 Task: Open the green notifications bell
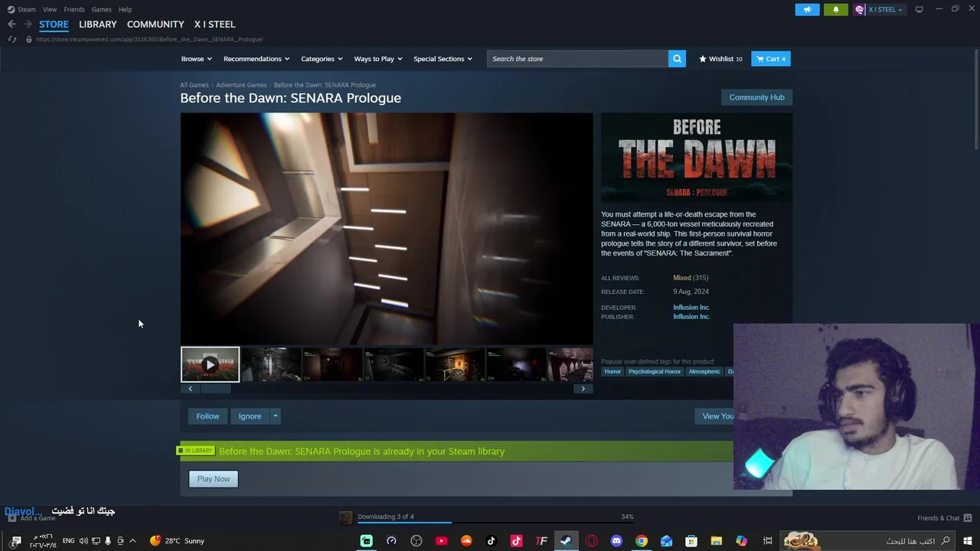pyautogui.click(x=835, y=9)
